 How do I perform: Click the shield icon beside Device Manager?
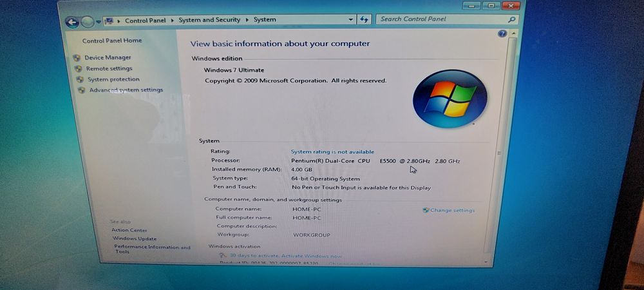tap(77, 58)
